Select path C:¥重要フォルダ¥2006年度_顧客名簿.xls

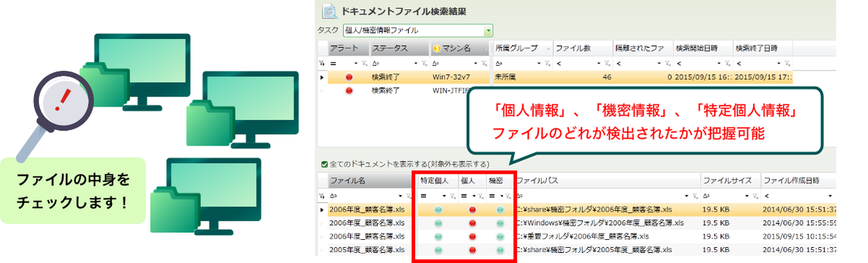click(582, 237)
